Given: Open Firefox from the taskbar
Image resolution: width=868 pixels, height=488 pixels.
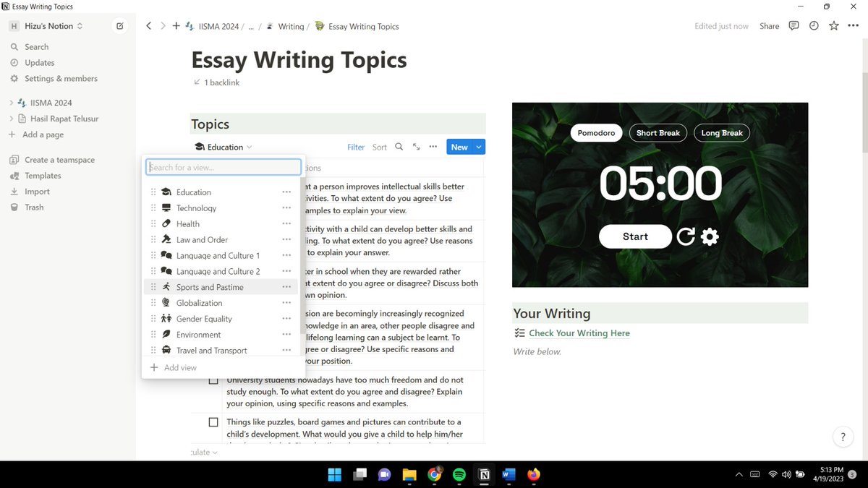Looking at the screenshot, I should 534,474.
